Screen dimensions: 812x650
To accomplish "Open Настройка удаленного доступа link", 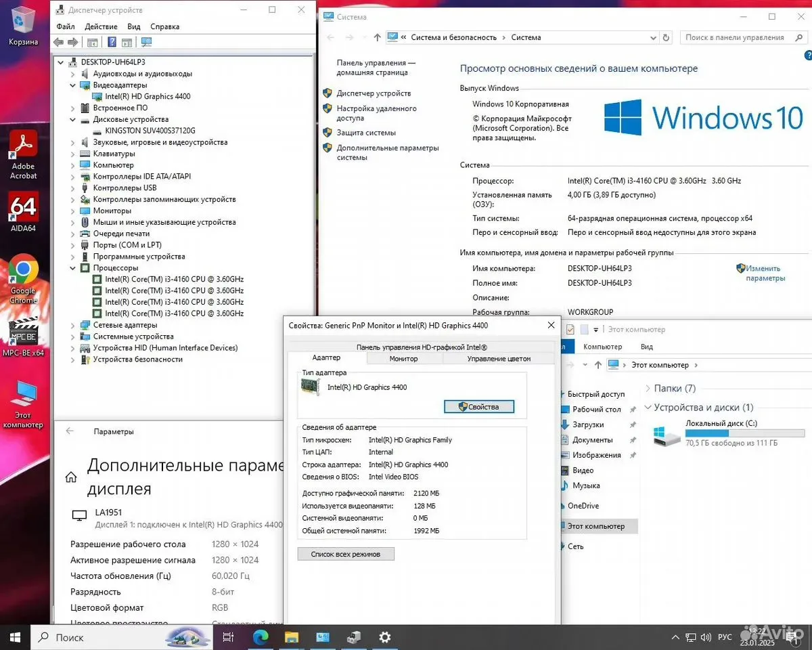I will pos(376,113).
